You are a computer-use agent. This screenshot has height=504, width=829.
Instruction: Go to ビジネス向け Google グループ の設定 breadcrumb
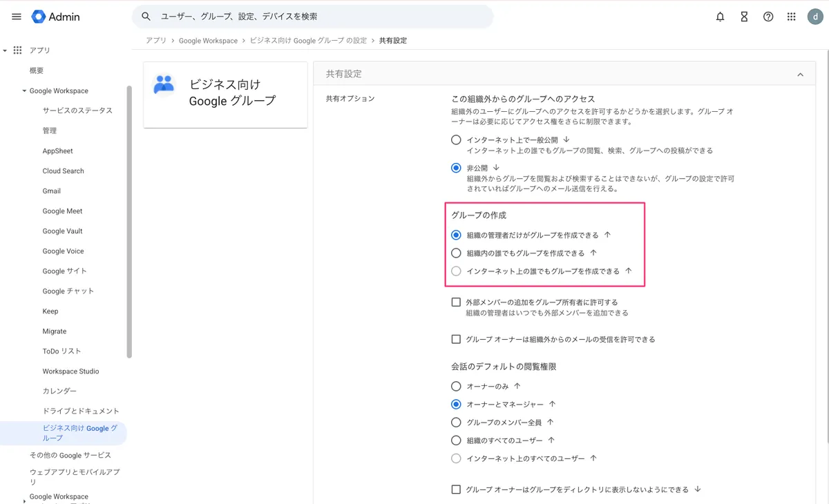coord(308,41)
